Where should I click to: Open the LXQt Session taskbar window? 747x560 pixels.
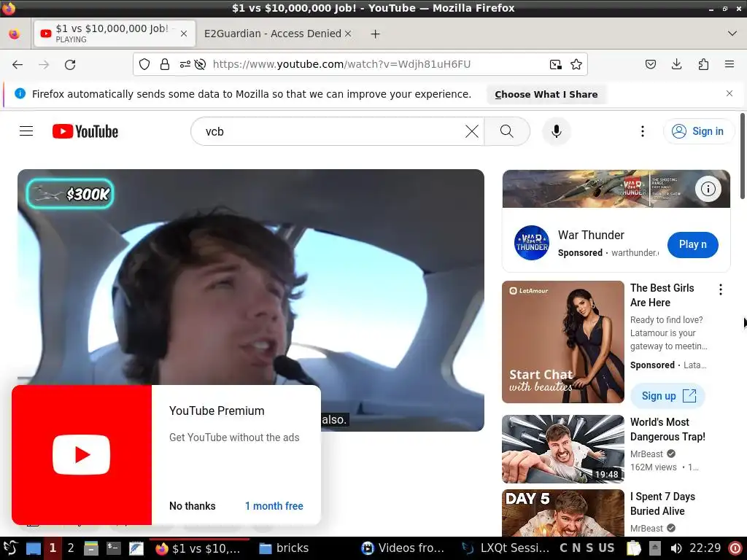(506, 548)
